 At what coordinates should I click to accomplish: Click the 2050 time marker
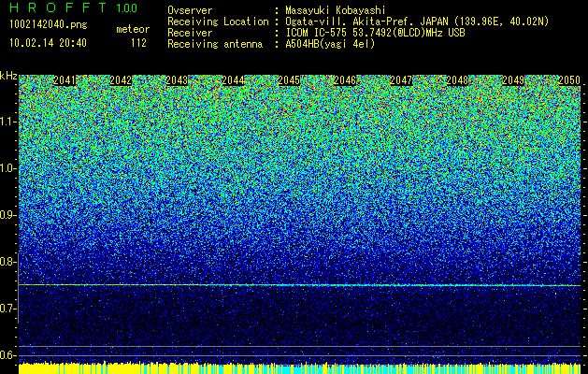click(569, 80)
